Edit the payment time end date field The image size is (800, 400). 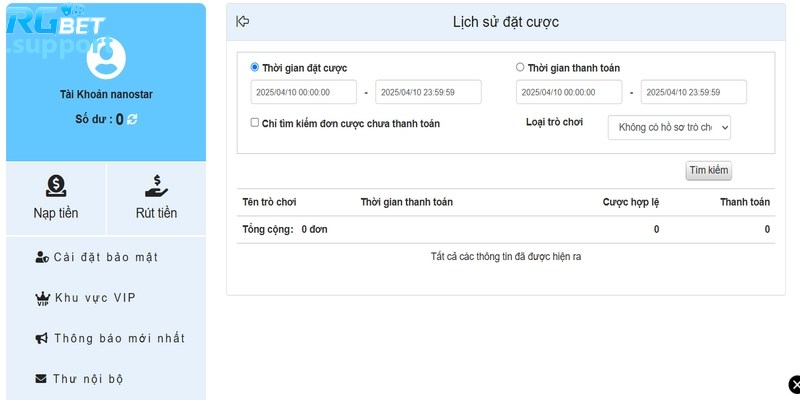[x=693, y=92]
